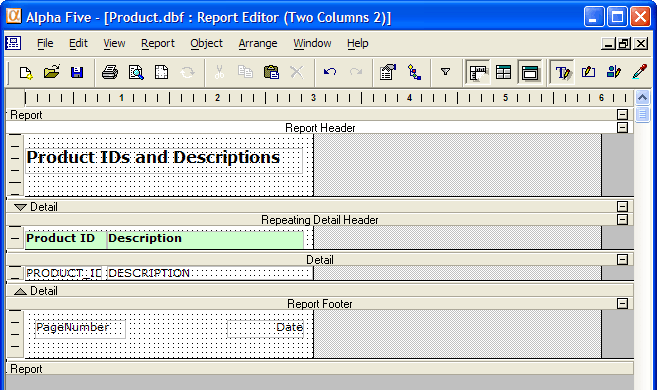This screenshot has width=657, height=390.
Task: Select the 'Product ID' column heading
Action: pos(66,239)
